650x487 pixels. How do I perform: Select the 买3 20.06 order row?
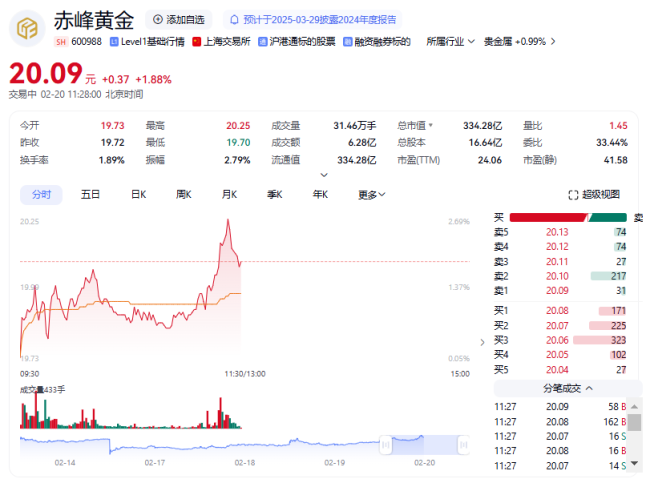pos(560,340)
